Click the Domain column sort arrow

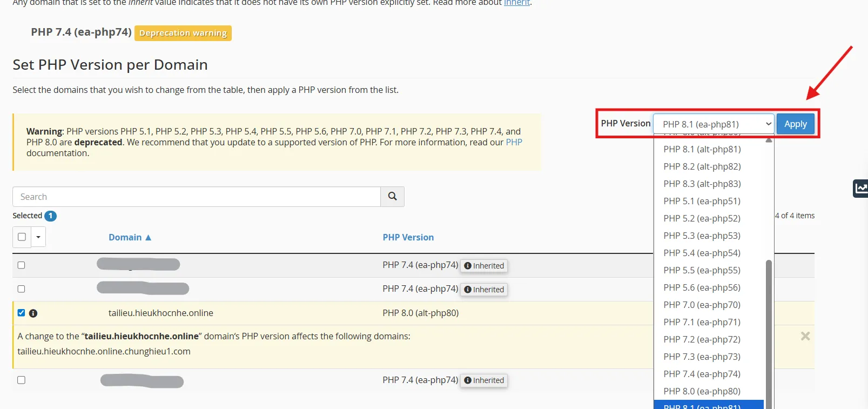point(149,238)
